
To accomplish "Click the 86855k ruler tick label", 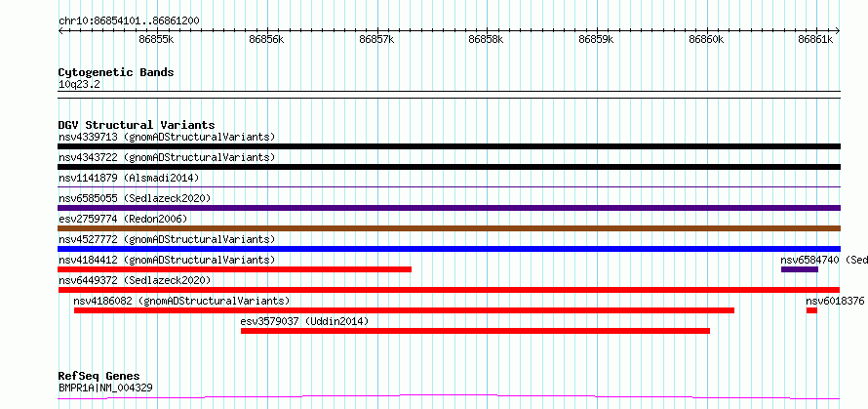I will point(157,39).
